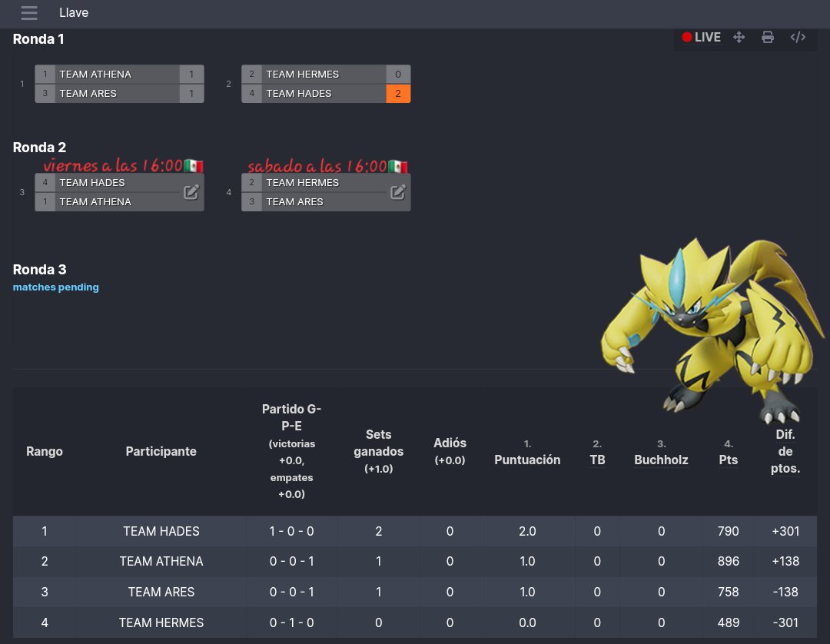Image resolution: width=830 pixels, height=644 pixels.
Task: Click the Rango column header
Action: (45, 451)
